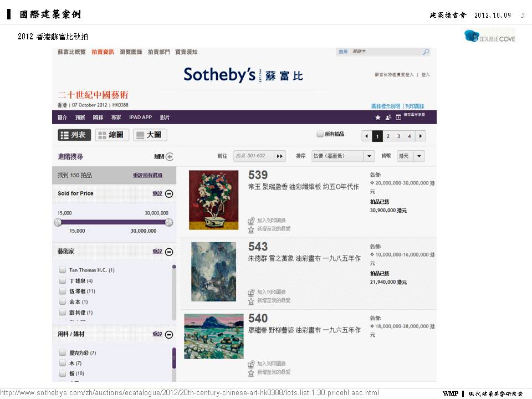Click the star icon under lot 539
Viewport: 532px width, 399px height.
[x=250, y=229]
